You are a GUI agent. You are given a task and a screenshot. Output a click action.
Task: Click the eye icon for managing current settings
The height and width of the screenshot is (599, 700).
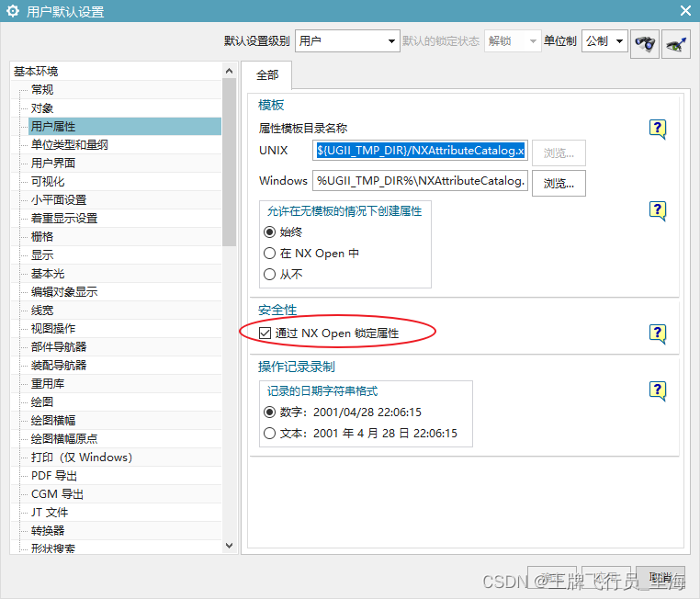pos(676,44)
